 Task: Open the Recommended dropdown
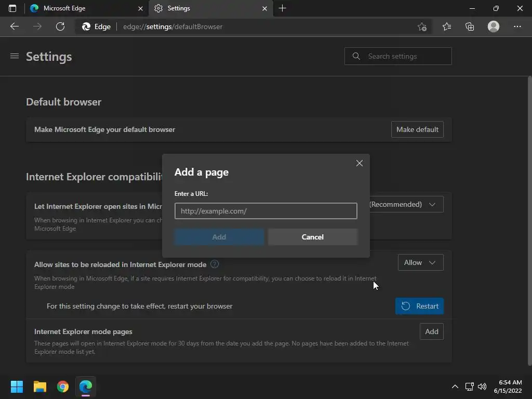coord(406,204)
